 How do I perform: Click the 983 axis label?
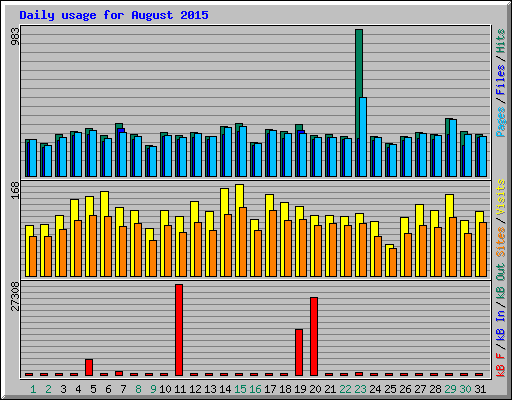click(16, 36)
